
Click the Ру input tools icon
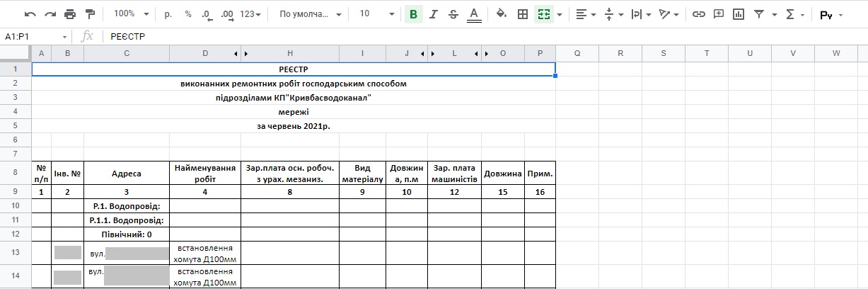point(826,15)
